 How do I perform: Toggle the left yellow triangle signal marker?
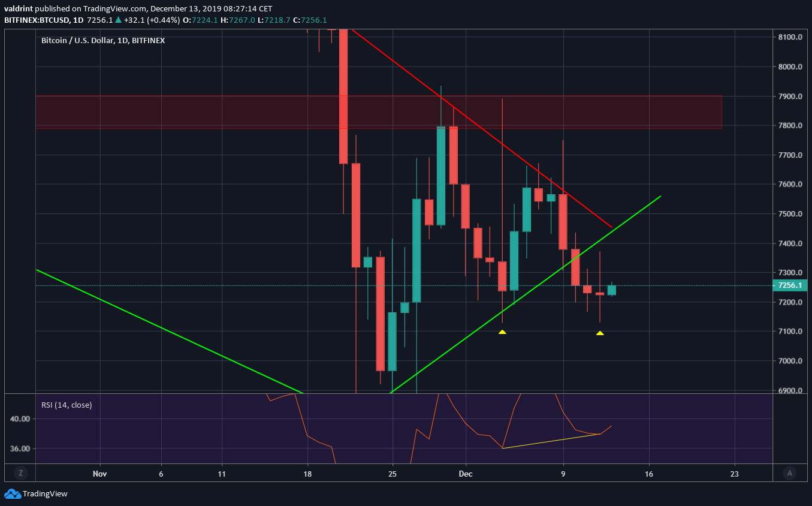pos(502,331)
